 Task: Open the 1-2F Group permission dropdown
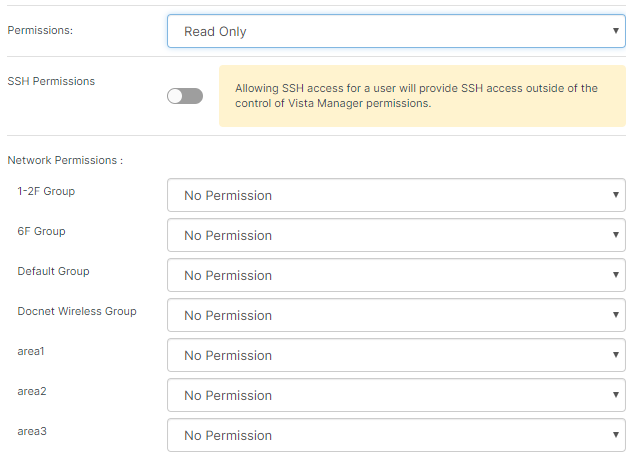click(396, 195)
